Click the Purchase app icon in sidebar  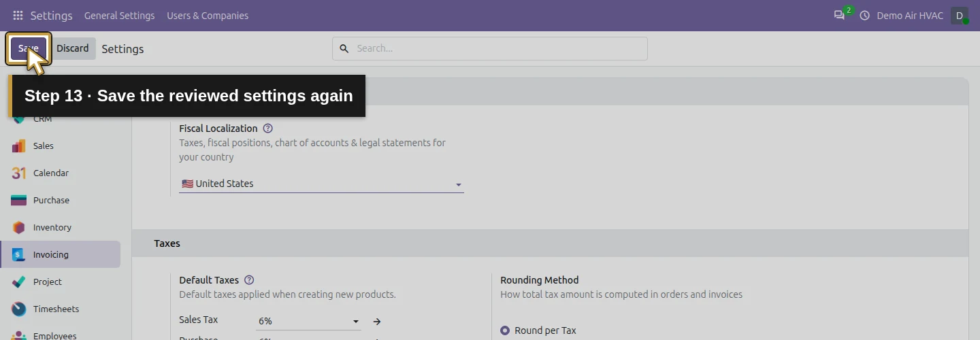(19, 200)
